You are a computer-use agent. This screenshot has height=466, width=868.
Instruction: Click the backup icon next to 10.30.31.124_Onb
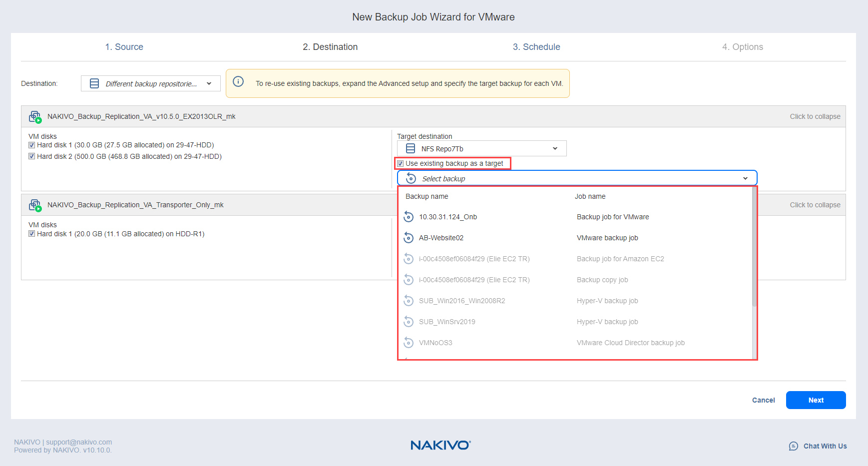[x=409, y=217]
